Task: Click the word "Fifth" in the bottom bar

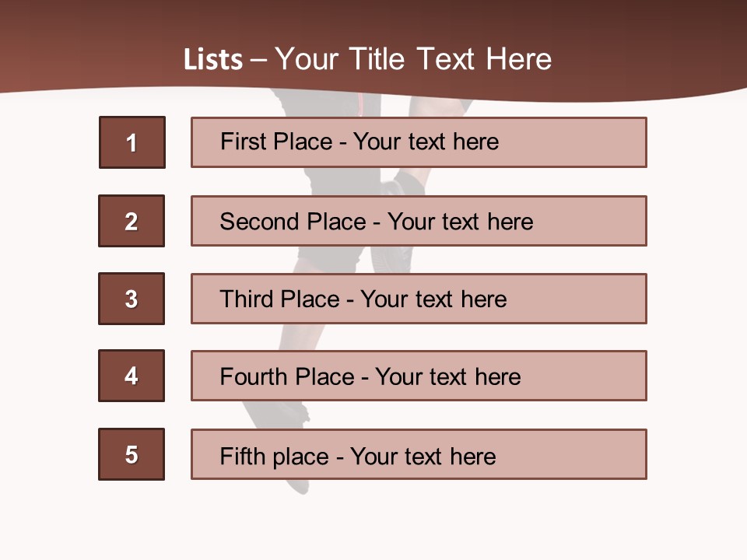Action: click(x=243, y=456)
